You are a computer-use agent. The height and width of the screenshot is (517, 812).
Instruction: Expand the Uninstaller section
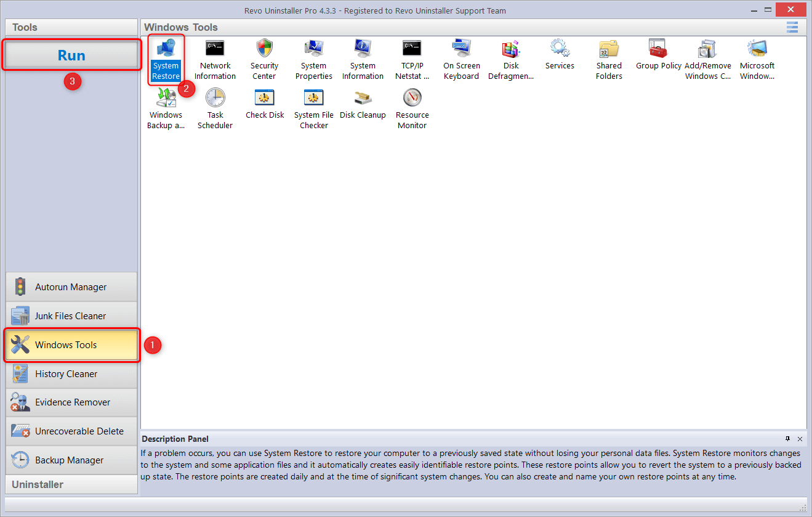point(71,484)
